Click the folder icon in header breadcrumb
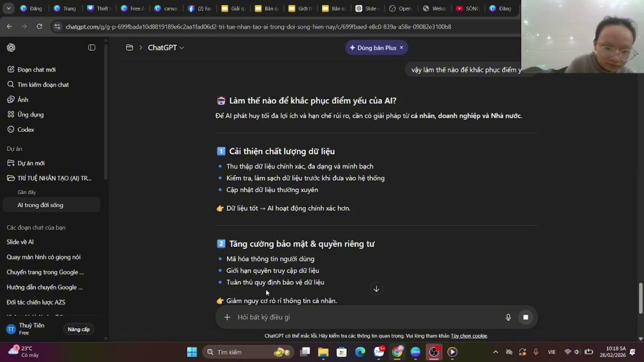 pyautogui.click(x=129, y=47)
